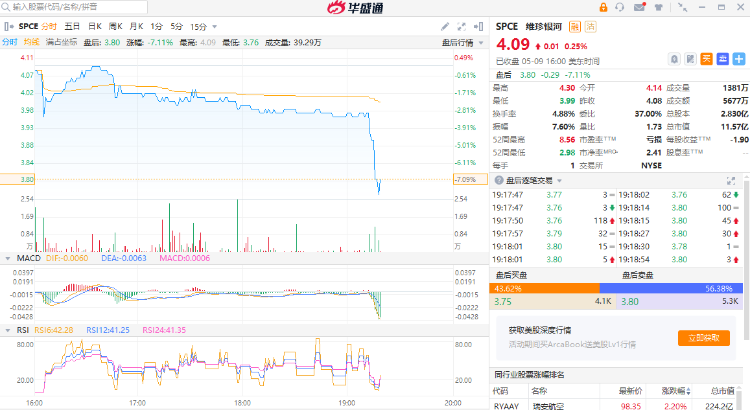Switch to 分时 chart tab

pos(49,26)
